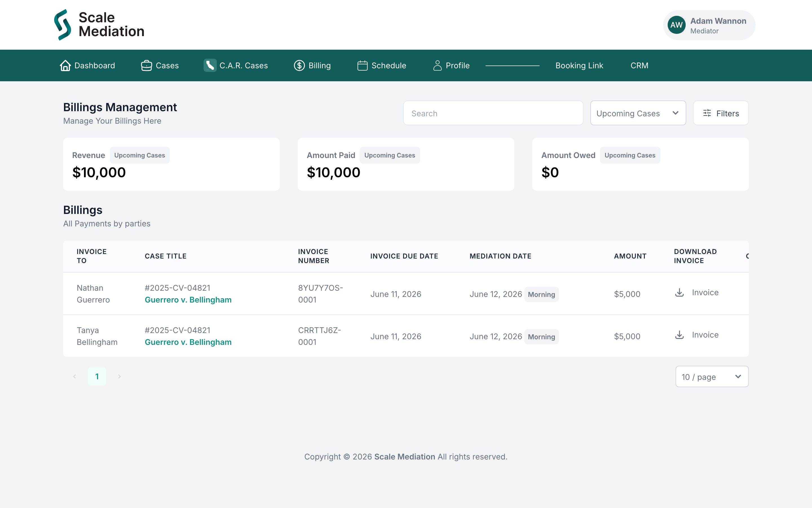Open the Billing menu item
This screenshot has height=508, width=812.
click(x=312, y=65)
